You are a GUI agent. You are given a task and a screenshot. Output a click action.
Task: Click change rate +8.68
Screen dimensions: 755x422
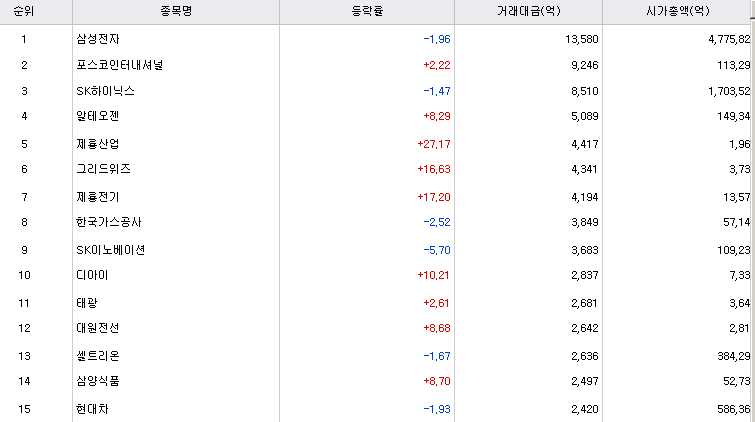click(437, 328)
